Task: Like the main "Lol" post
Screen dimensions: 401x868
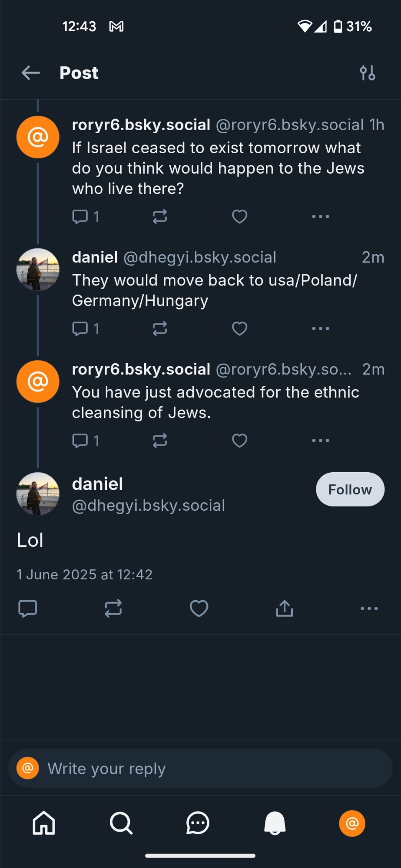Action: pyautogui.click(x=199, y=608)
